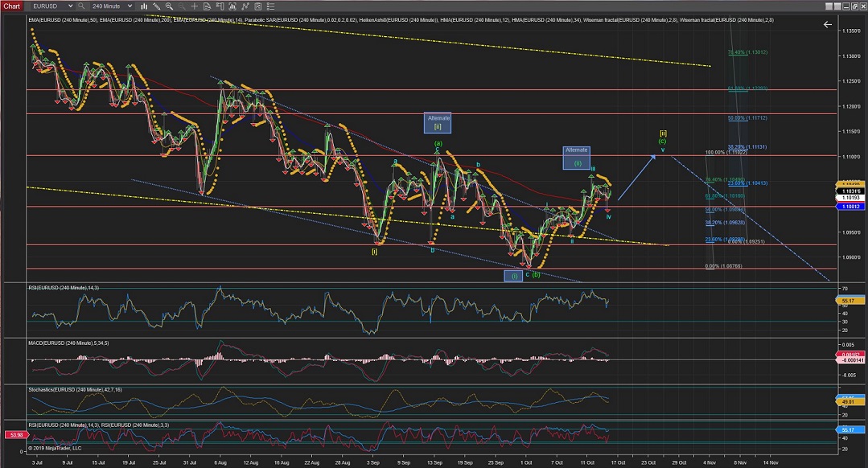Click the instrument search magnifier icon
868x468 pixels.
[81, 6]
